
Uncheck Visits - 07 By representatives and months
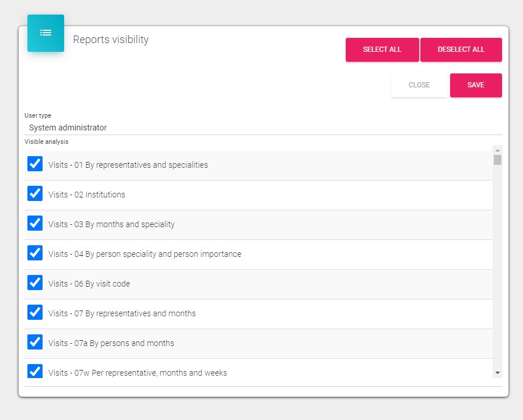point(35,313)
